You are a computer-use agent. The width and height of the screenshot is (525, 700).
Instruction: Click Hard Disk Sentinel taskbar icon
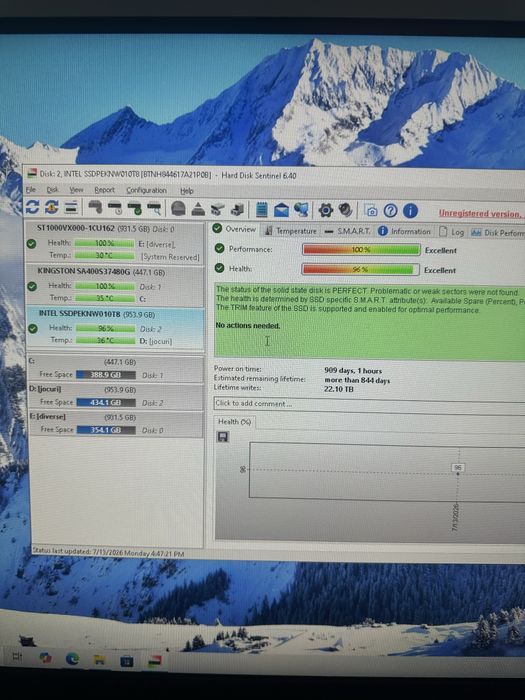154,661
